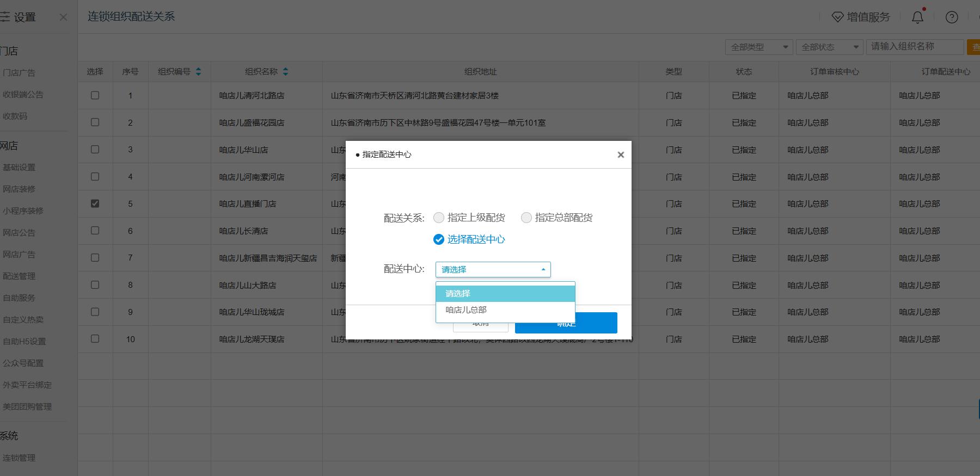Click the diamond value-added services icon

pyautogui.click(x=837, y=17)
